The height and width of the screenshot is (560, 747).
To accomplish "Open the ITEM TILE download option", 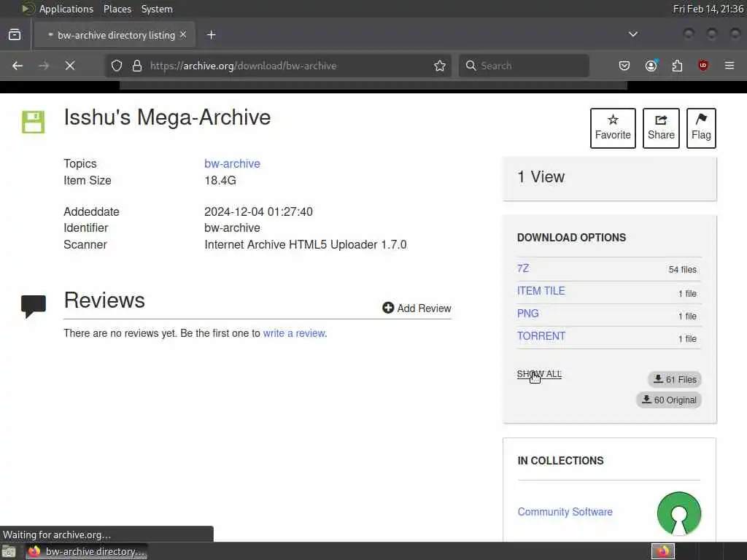I will tap(541, 291).
